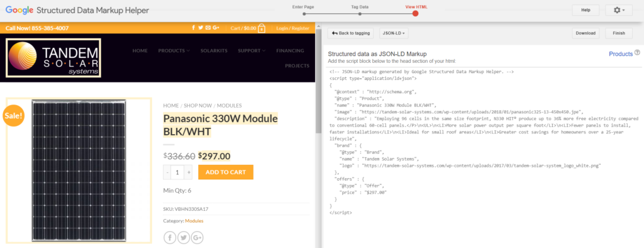
Task: Open the HOME navigation item
Action: [x=140, y=50]
